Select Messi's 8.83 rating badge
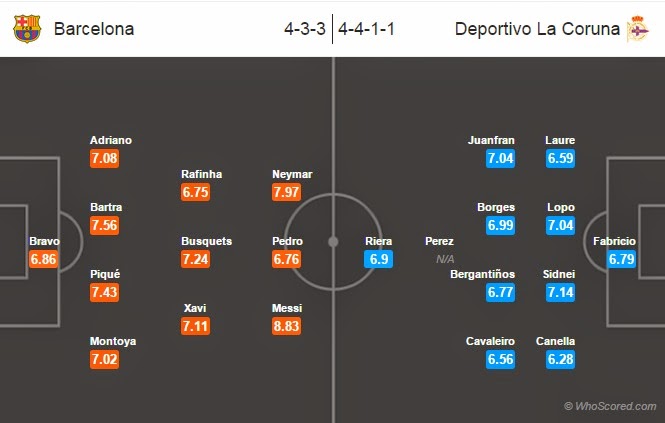665x423 pixels. coord(287,326)
